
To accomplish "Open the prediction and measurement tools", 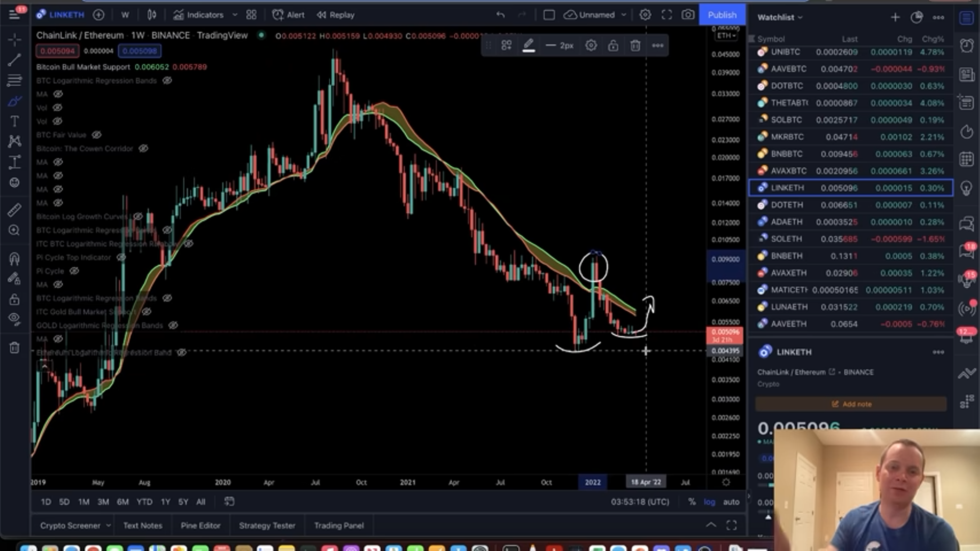I will (x=14, y=162).
